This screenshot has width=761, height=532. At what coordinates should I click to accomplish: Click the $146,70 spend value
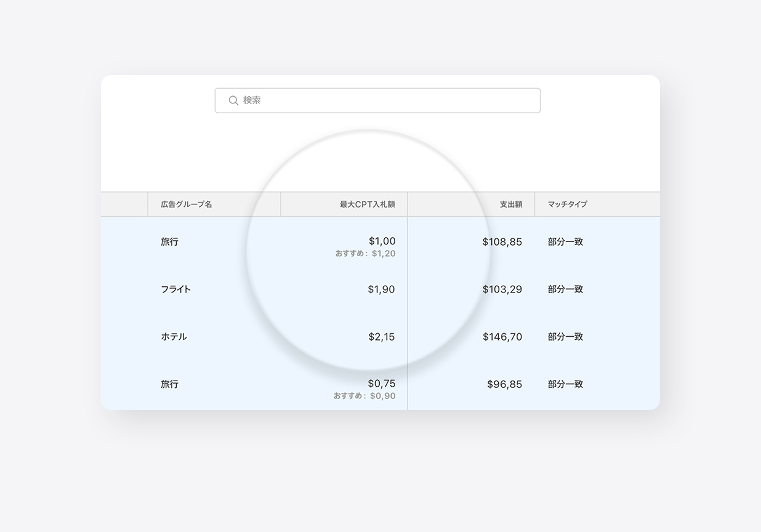[x=502, y=337]
